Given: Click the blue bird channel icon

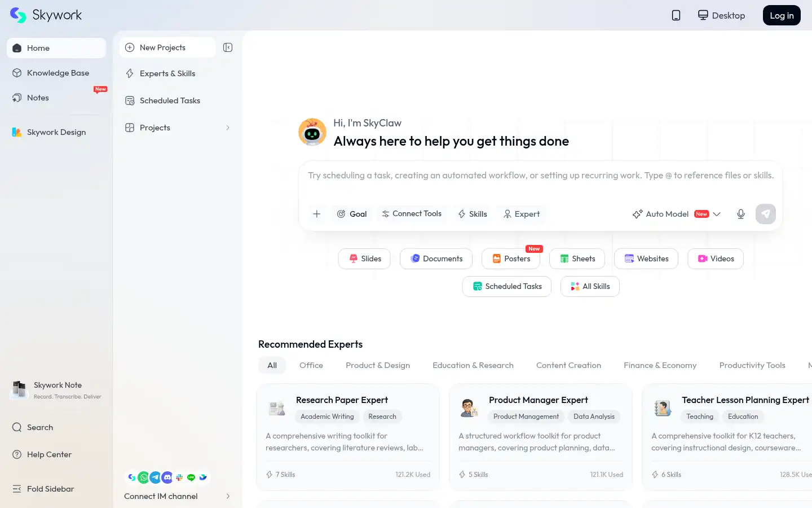Looking at the screenshot, I should coord(203,478).
